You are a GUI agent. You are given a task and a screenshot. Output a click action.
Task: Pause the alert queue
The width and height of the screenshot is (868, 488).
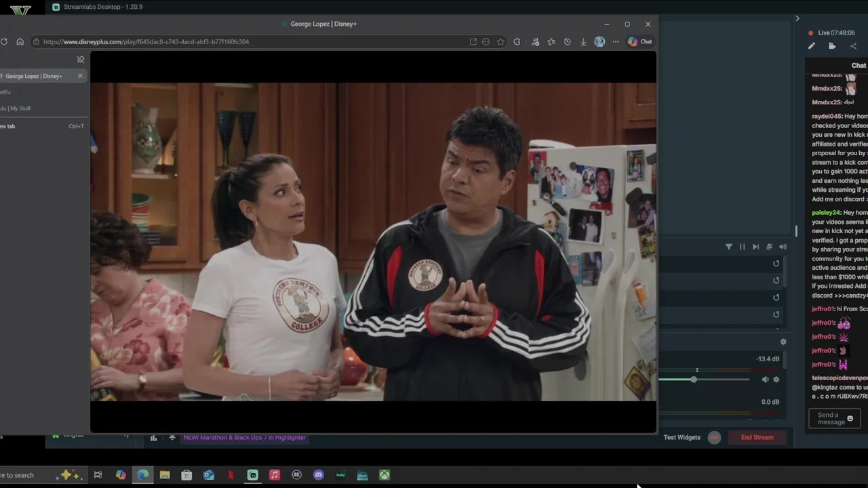742,247
